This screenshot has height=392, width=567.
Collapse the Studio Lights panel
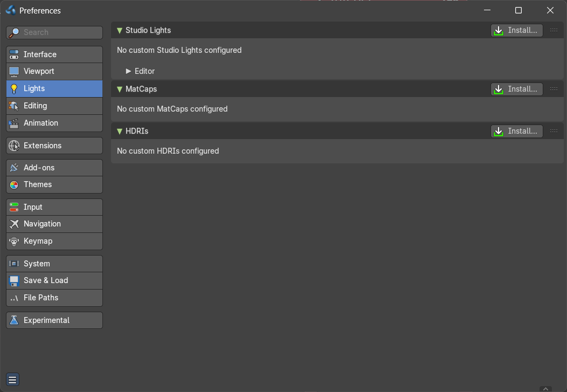120,30
